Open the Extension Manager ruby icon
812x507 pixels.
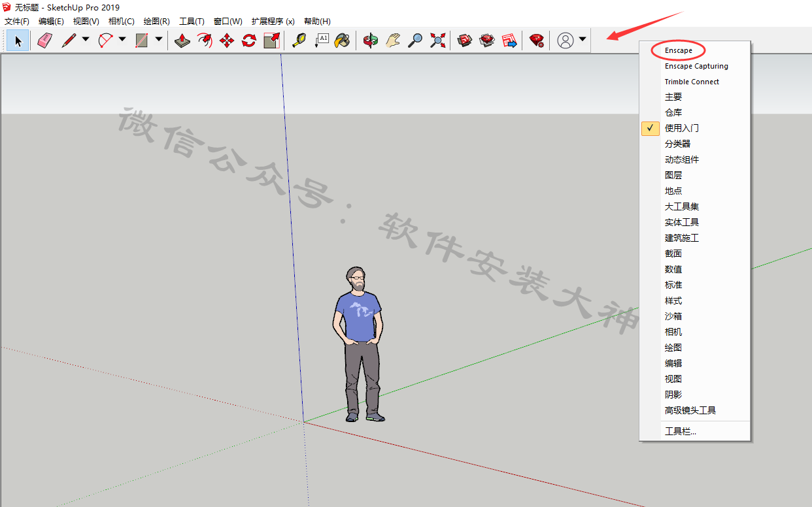(x=537, y=41)
